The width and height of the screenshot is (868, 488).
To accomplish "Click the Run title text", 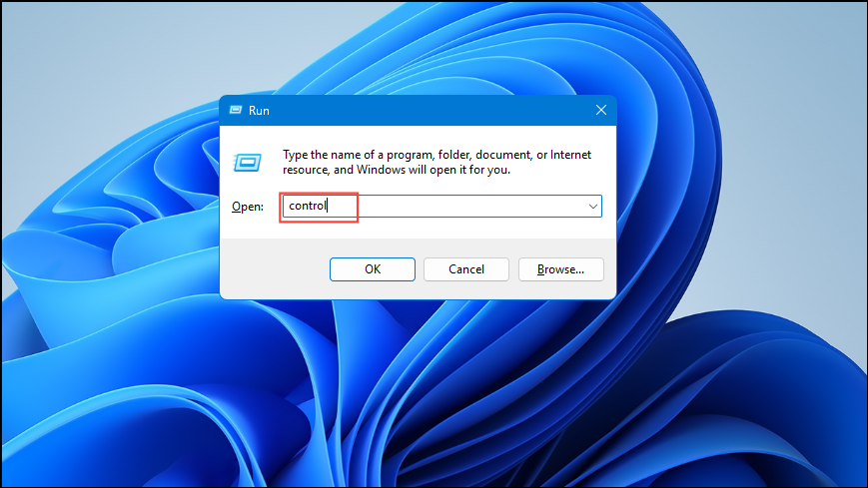I will [259, 111].
